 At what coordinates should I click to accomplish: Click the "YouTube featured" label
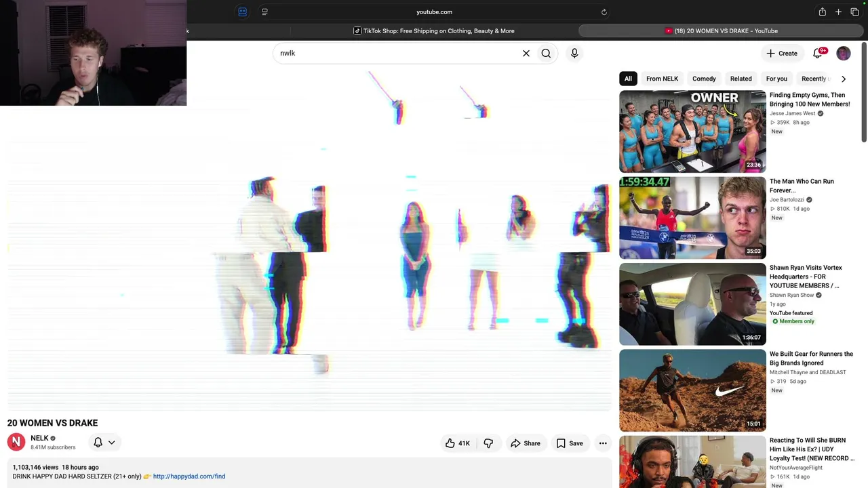point(791,313)
